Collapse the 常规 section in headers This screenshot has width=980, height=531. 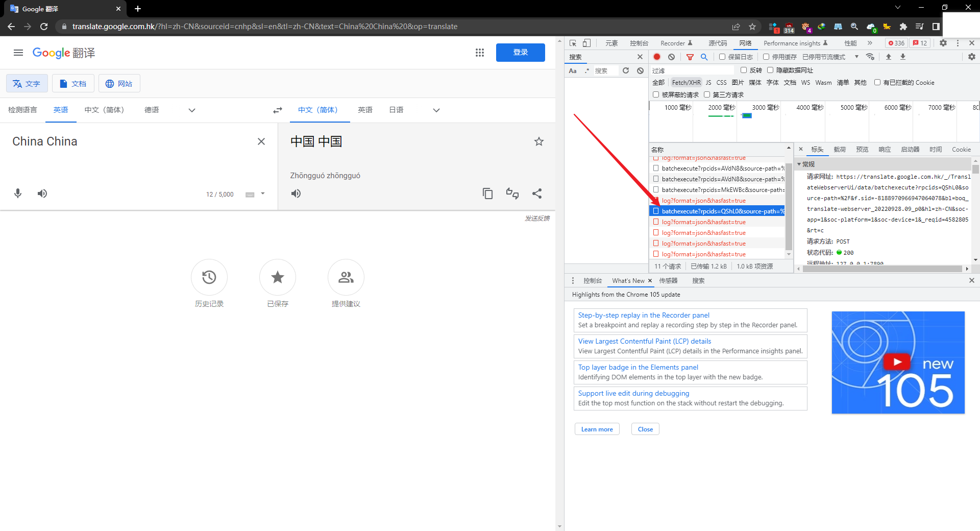tap(799, 164)
